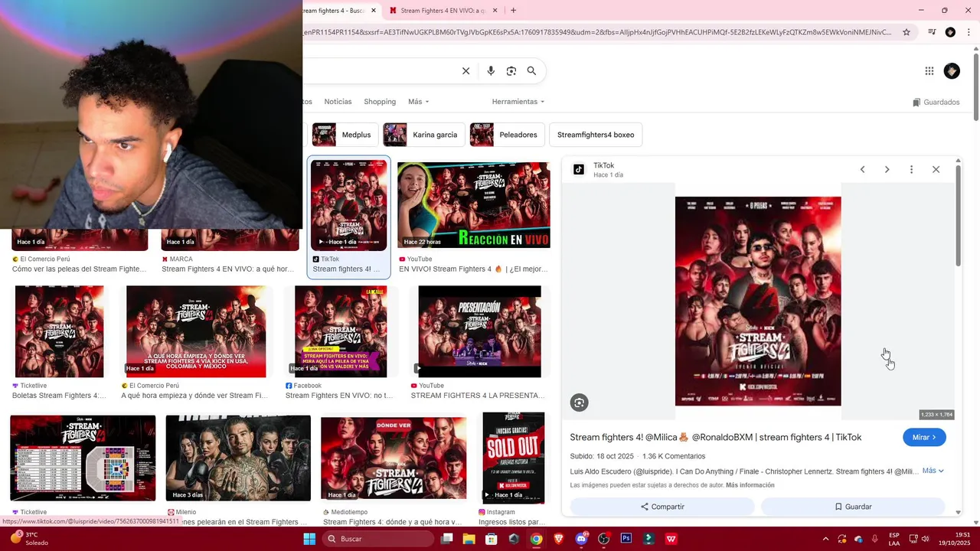Image resolution: width=980 pixels, height=551 pixels.
Task: Clear the search box with the X icon
Action: (x=465, y=71)
